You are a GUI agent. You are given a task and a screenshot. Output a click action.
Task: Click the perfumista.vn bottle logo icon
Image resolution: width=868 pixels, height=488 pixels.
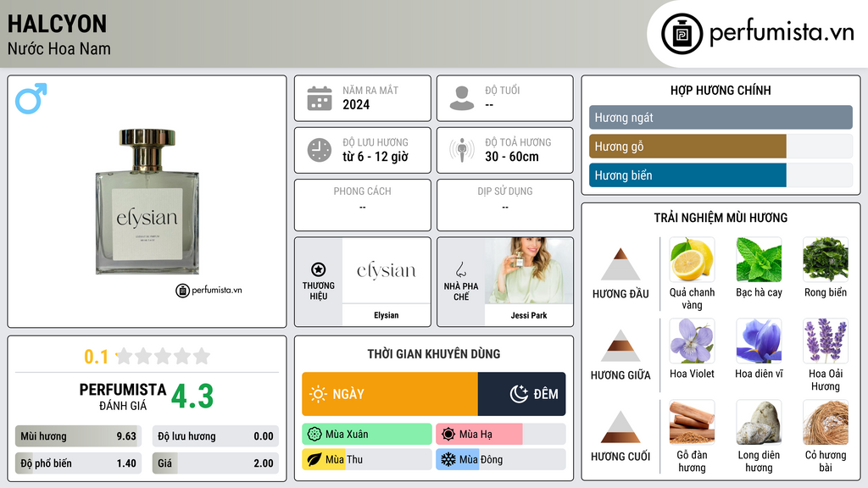pos(682,34)
